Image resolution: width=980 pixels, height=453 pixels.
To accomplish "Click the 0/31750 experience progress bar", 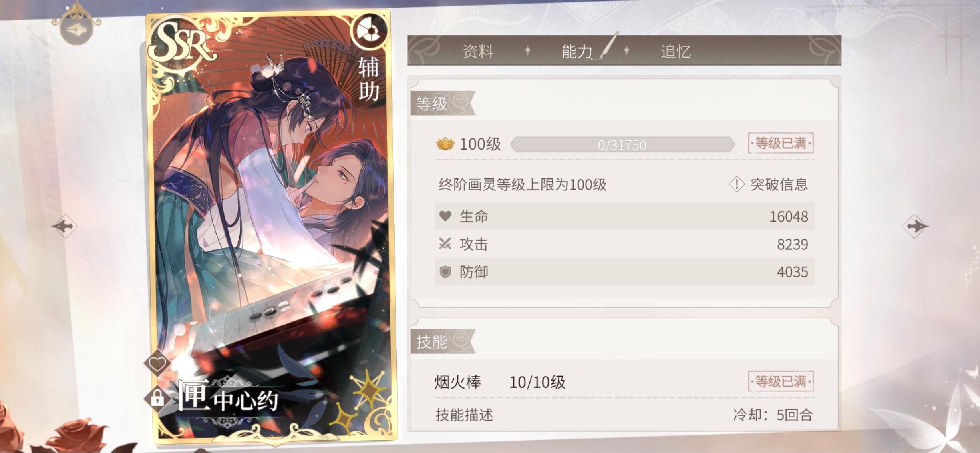I will click(622, 144).
